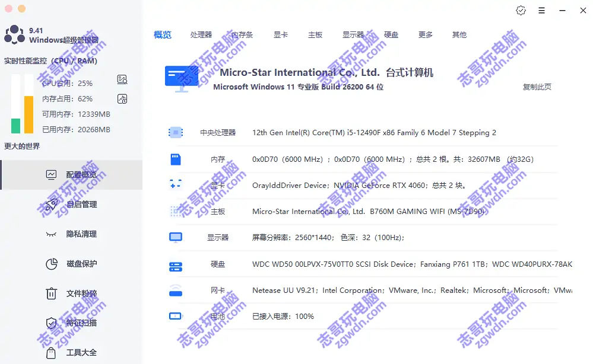Switch to the 处理器 tab
This screenshot has height=364, width=593.
(201, 35)
